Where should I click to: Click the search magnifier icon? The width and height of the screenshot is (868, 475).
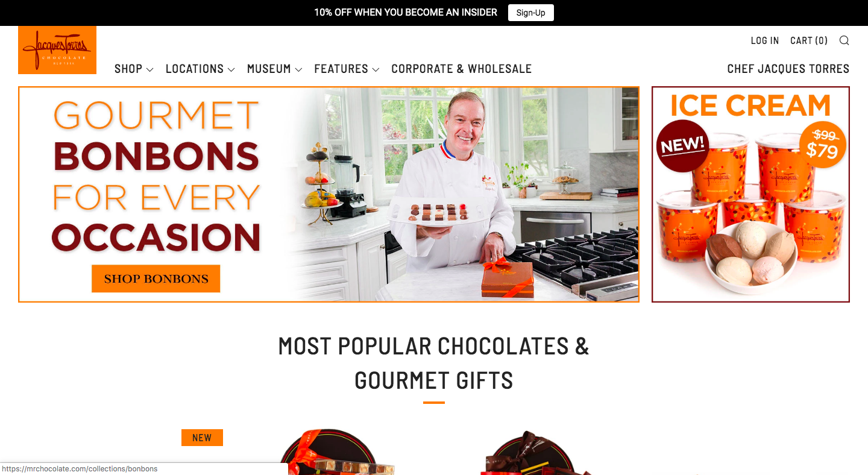844,40
